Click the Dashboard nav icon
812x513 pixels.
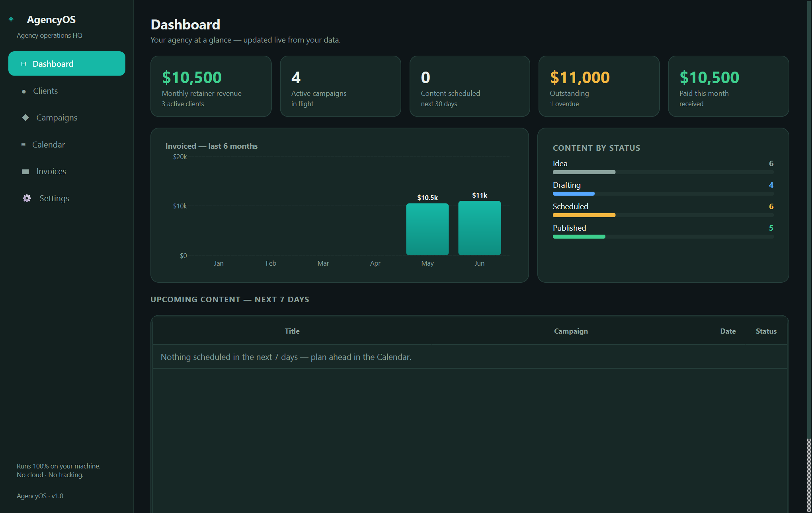pyautogui.click(x=23, y=64)
